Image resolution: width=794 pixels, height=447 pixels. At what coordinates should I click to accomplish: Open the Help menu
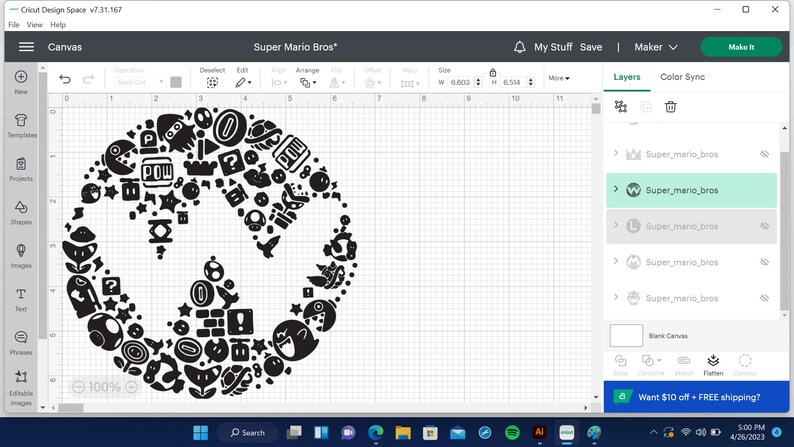pos(58,24)
